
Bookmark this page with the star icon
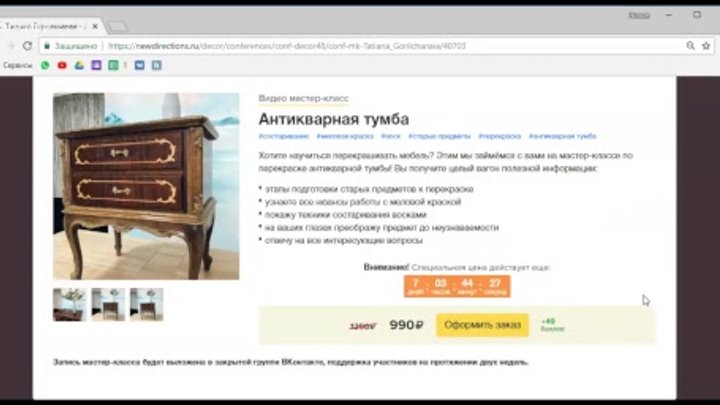[706, 46]
